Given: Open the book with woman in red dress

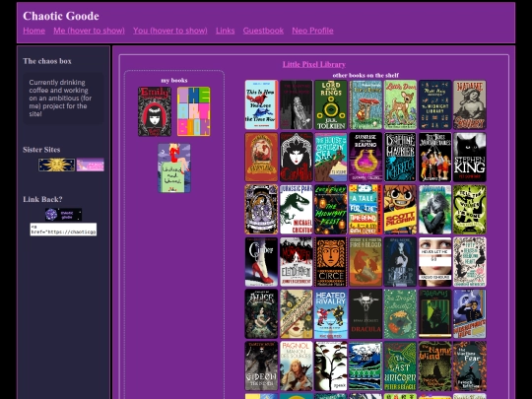Looking at the screenshot, I should point(174,167).
